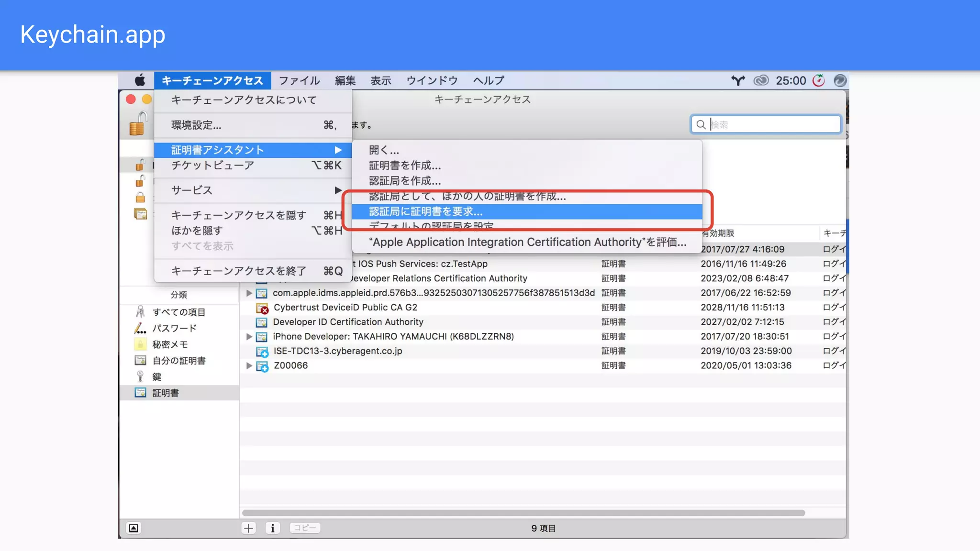Select the Cybertrust DeviceID Public CA G2 row
The height and width of the screenshot is (551, 980).
pos(543,308)
